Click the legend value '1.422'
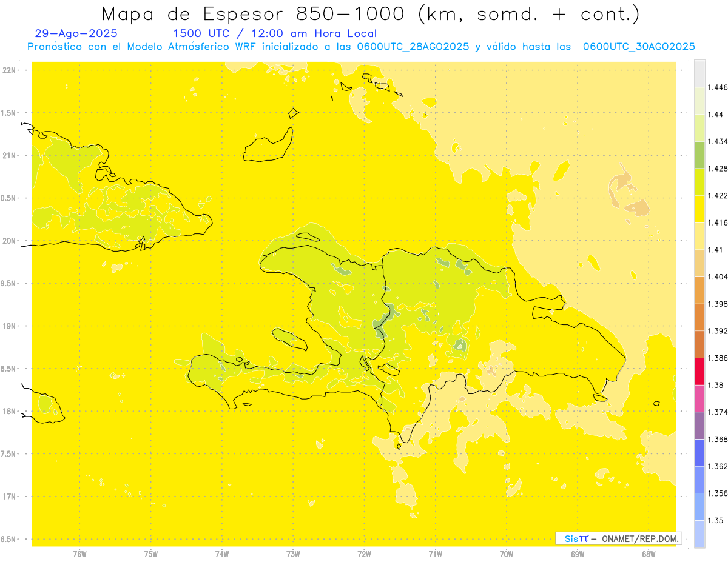Image resolution: width=728 pixels, height=562 pixels. point(718,196)
